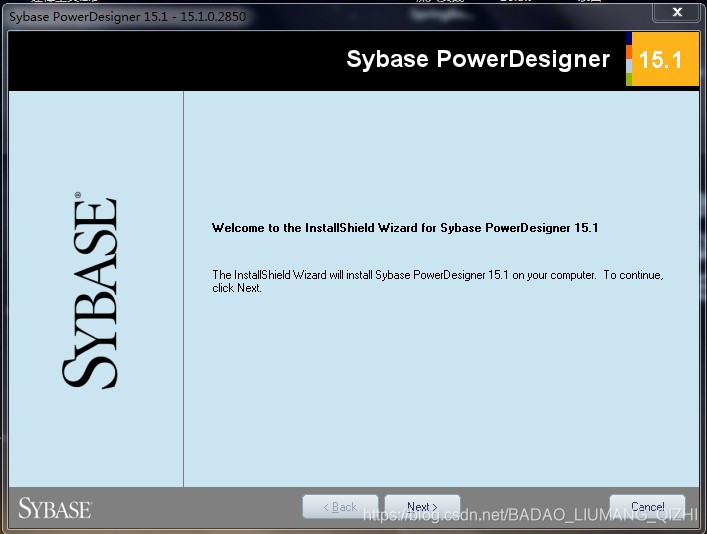Click the 'Sybase PowerDesigner' header title
Viewport: 707px width, 534px height.
(478, 60)
